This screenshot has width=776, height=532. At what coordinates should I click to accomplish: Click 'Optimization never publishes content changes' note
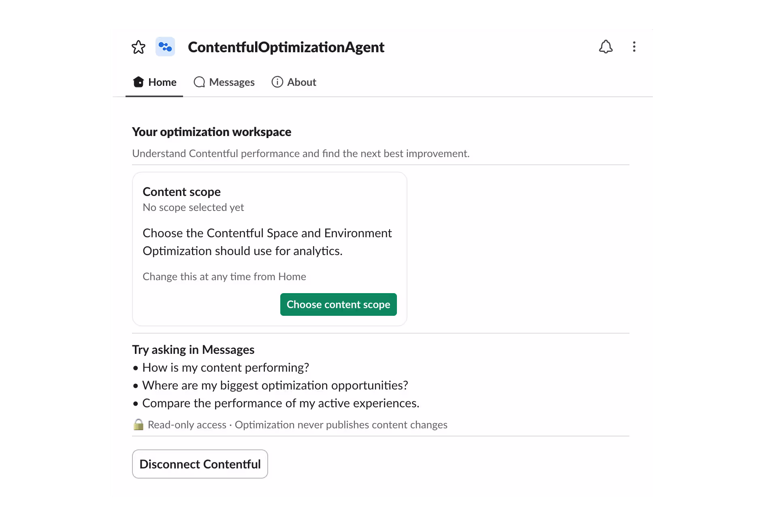pyautogui.click(x=341, y=425)
